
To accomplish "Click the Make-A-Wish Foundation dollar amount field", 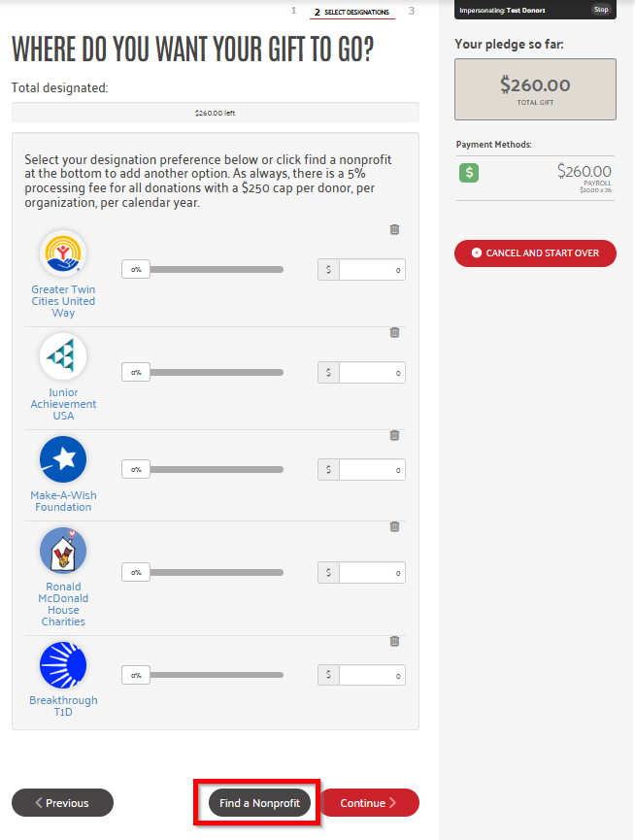I will [372, 469].
